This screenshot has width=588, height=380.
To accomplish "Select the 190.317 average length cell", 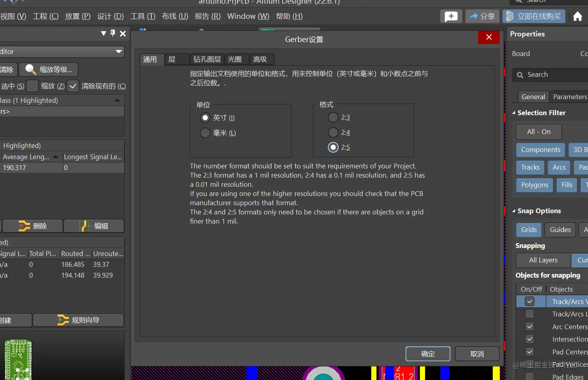I will tap(32, 168).
